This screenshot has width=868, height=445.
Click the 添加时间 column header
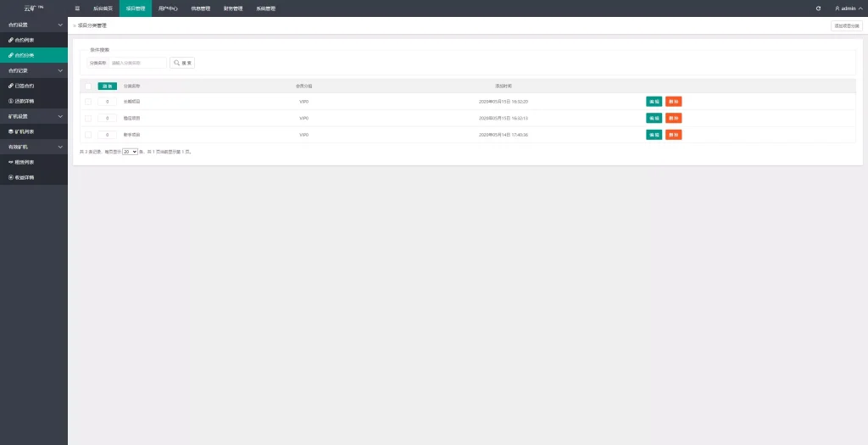[504, 86]
